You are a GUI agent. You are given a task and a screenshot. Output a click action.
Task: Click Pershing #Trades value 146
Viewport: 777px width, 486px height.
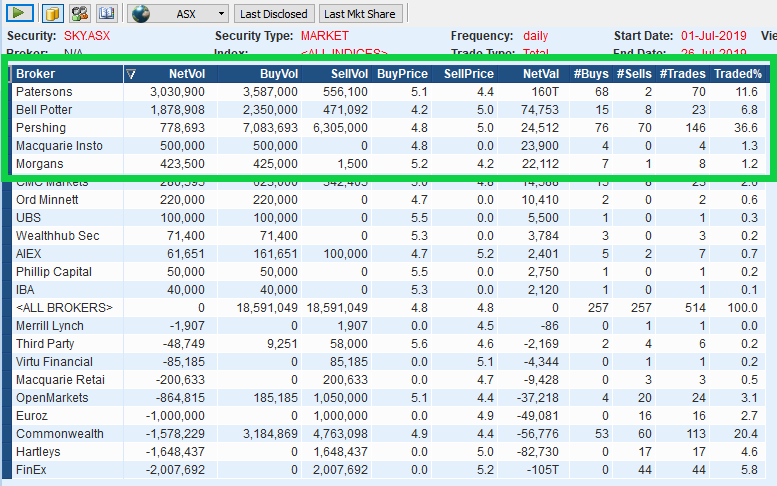(695, 128)
